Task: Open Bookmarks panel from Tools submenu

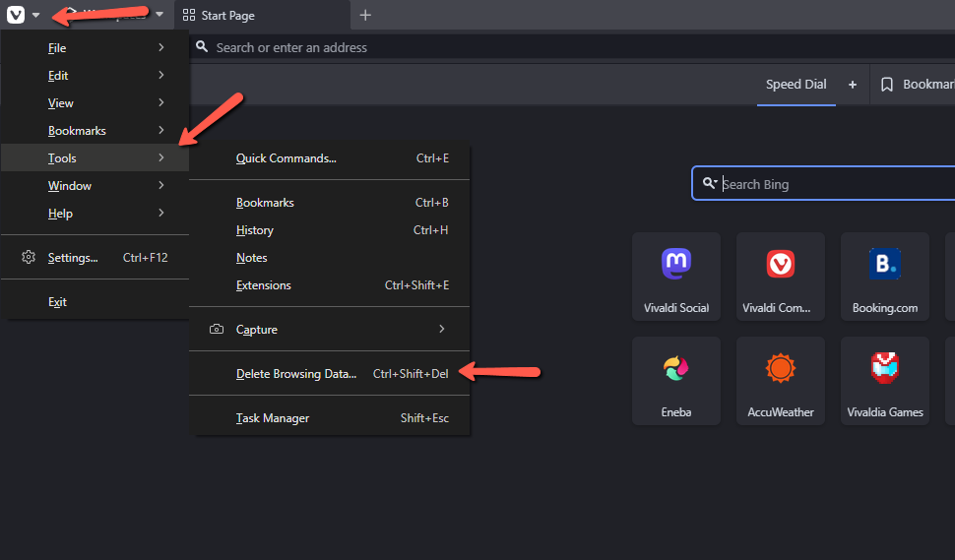Action: point(330,203)
